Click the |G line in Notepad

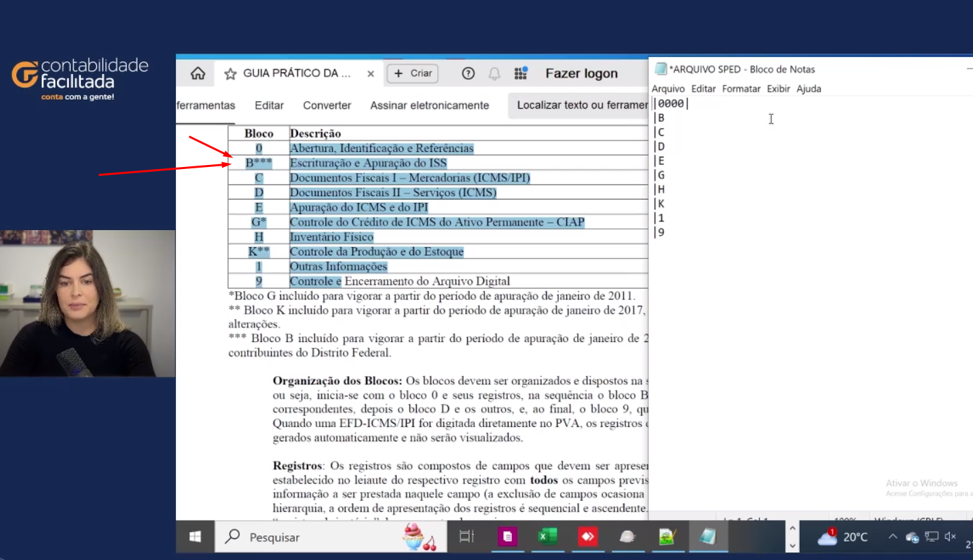coord(659,175)
